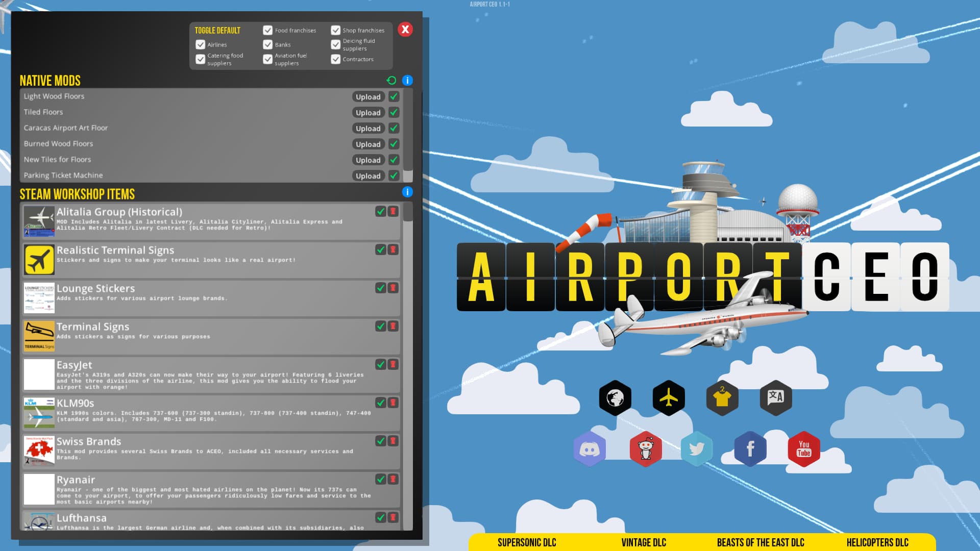Select EasyJet title text
This screenshot has width=980, height=551.
[x=75, y=365]
